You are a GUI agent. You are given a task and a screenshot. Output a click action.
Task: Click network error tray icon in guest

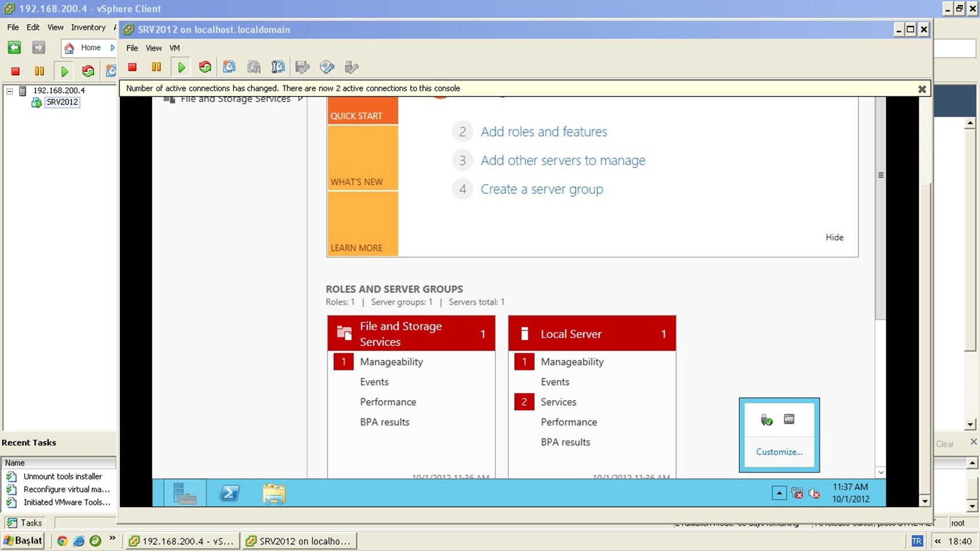797,493
